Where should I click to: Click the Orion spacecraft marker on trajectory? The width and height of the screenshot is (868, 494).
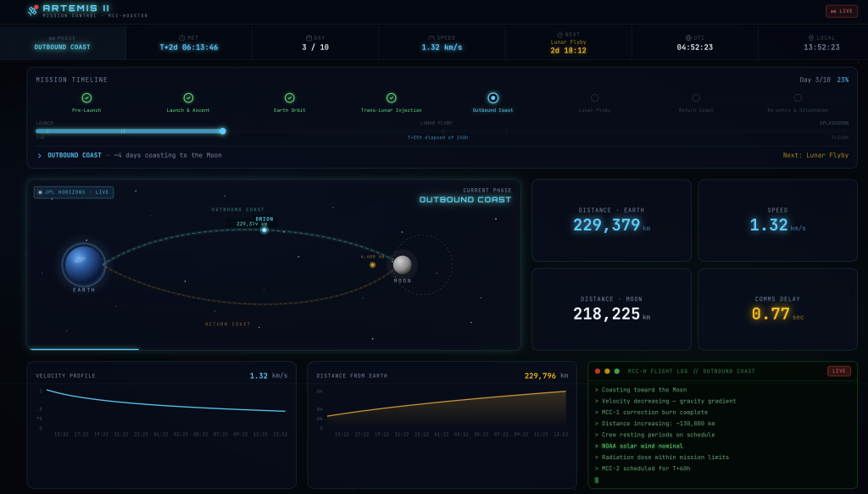[x=264, y=230]
